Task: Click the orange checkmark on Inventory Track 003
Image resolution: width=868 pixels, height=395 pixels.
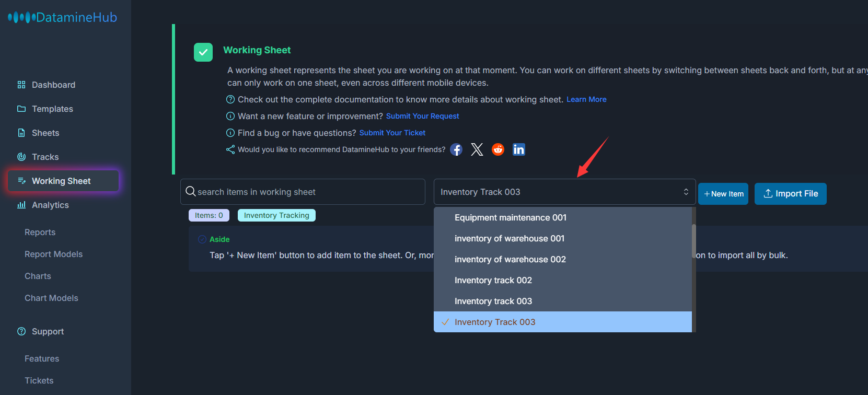Action: (446, 322)
